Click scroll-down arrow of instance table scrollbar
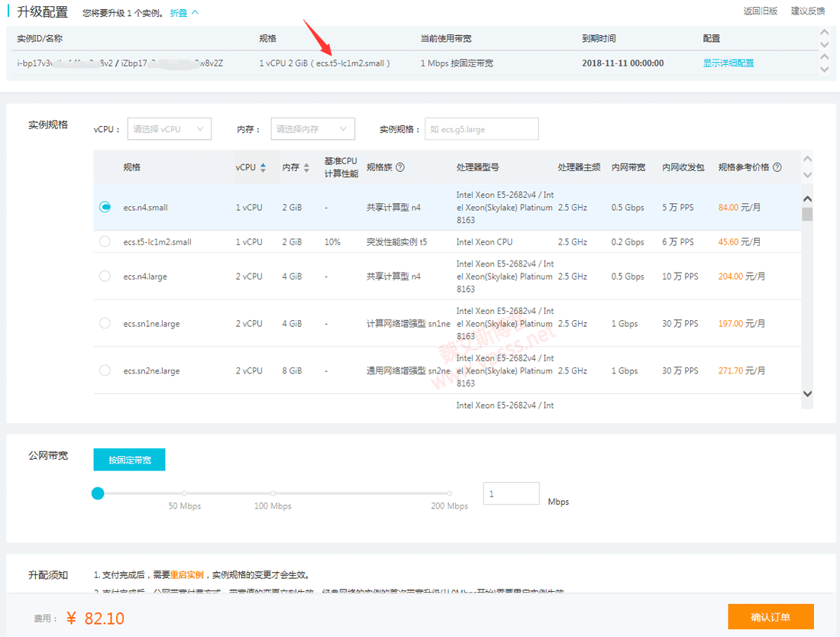The image size is (840, 637). click(x=807, y=393)
